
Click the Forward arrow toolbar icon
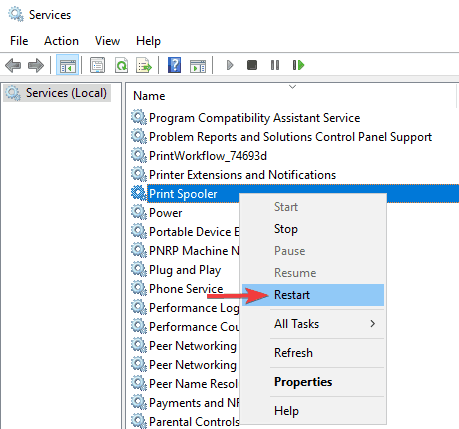pyautogui.click(x=36, y=65)
